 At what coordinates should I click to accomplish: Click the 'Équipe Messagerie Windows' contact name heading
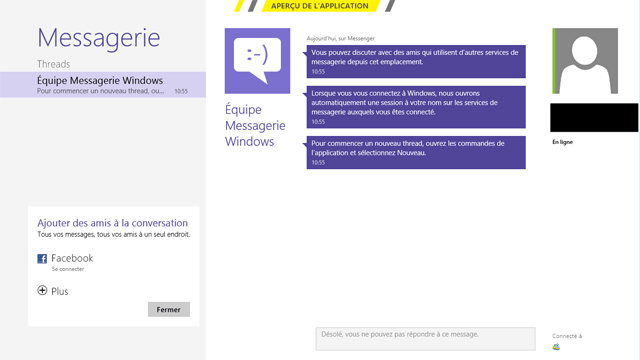coord(255,125)
